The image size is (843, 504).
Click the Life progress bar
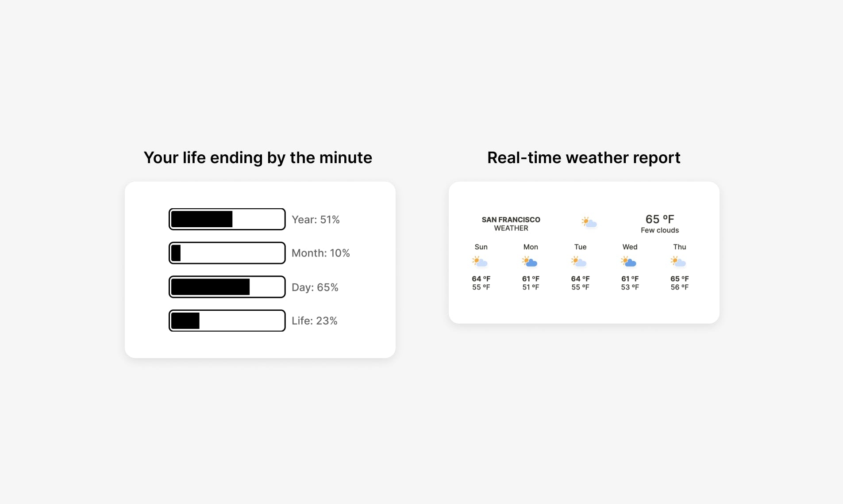227,321
